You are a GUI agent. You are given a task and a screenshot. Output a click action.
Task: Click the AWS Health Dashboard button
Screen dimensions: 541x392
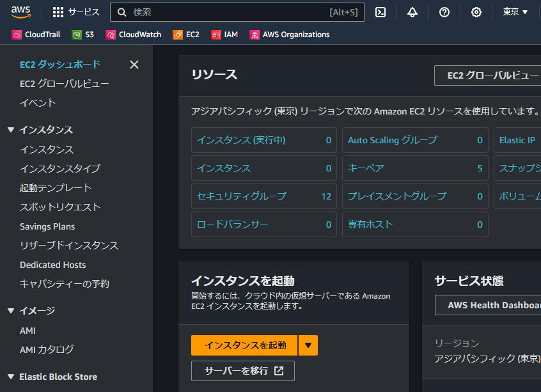coord(488,305)
